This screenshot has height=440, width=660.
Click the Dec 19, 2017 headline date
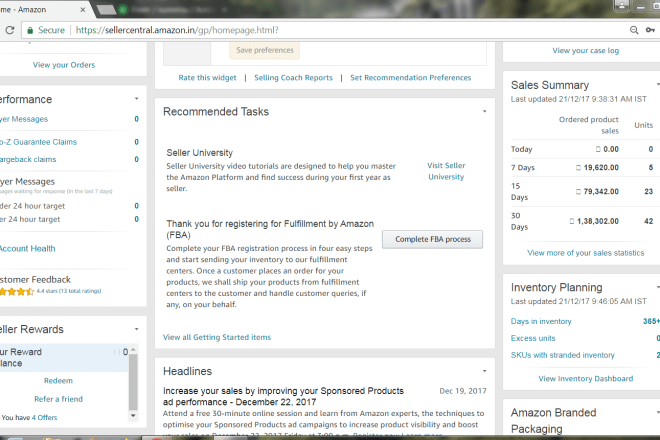click(463, 391)
